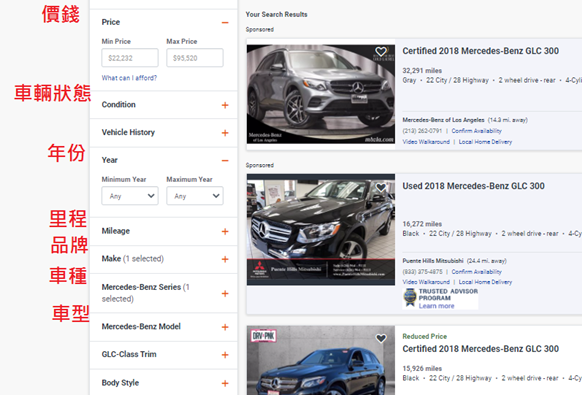This screenshot has height=395, width=582.
Task: Click the 32,291 miles text
Action: (x=422, y=71)
